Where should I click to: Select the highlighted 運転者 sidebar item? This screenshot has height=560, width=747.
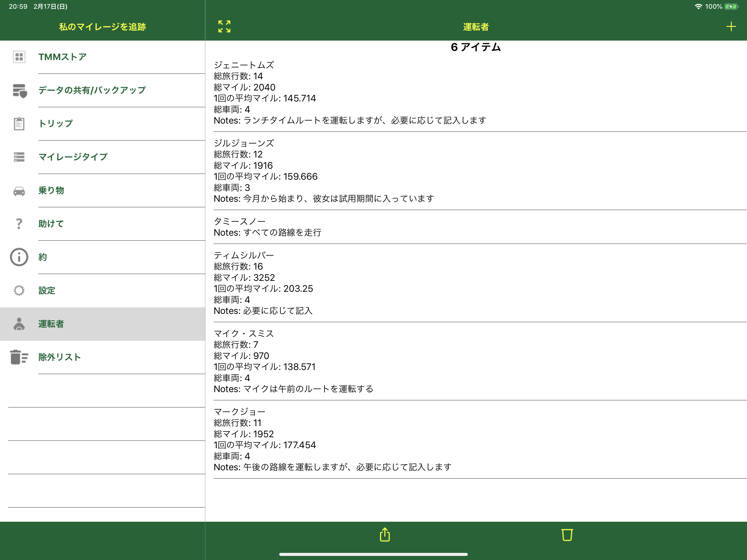[51, 324]
